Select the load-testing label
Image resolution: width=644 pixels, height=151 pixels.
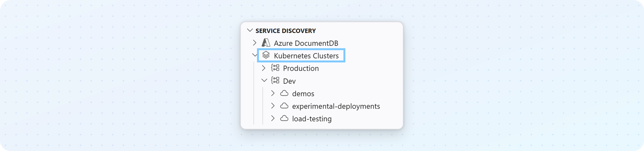click(312, 119)
